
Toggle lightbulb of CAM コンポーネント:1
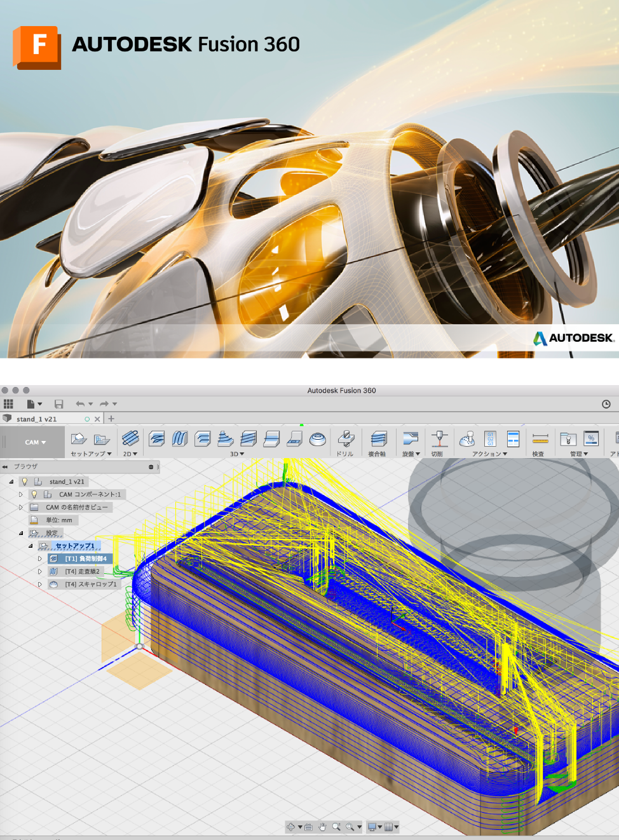click(x=34, y=494)
